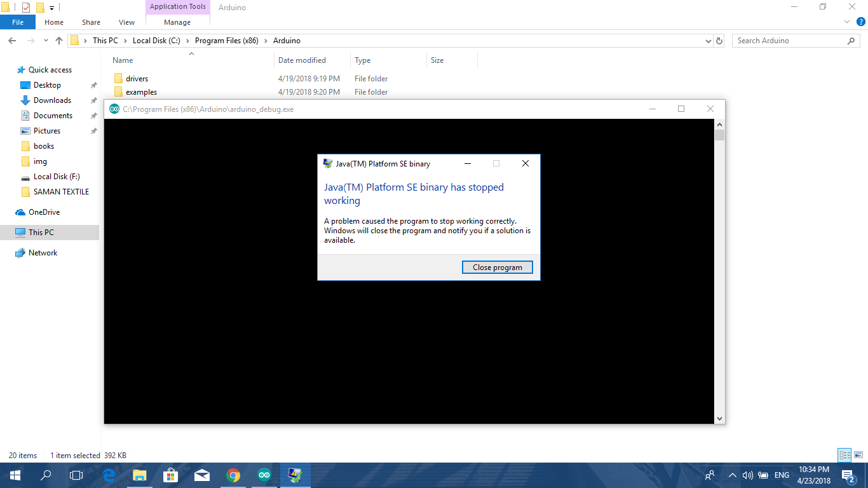
Task: Launch Google Chrome from the taskbar
Action: pos(233,475)
